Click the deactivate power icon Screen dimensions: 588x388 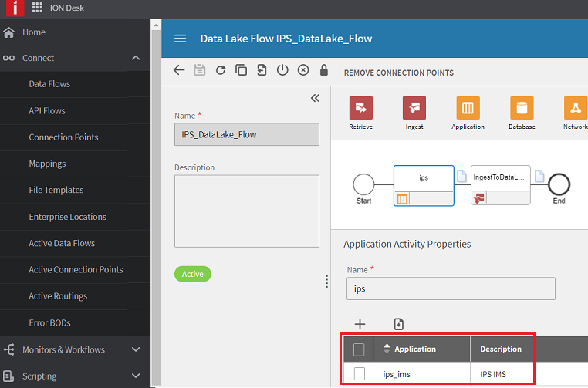pyautogui.click(x=282, y=70)
